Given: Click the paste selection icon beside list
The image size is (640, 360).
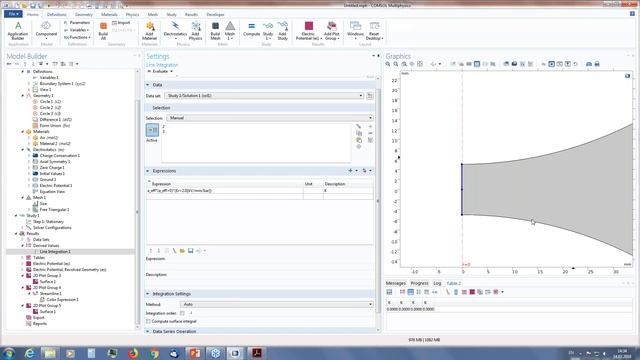Looking at the screenshot, I should click(359, 140).
